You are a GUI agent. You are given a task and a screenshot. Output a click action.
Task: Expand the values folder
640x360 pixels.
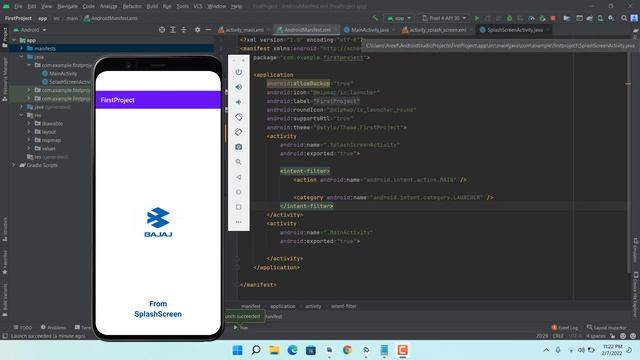29,149
